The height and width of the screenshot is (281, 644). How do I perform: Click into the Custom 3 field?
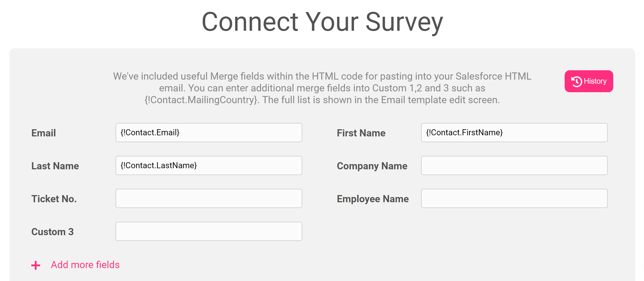point(209,231)
